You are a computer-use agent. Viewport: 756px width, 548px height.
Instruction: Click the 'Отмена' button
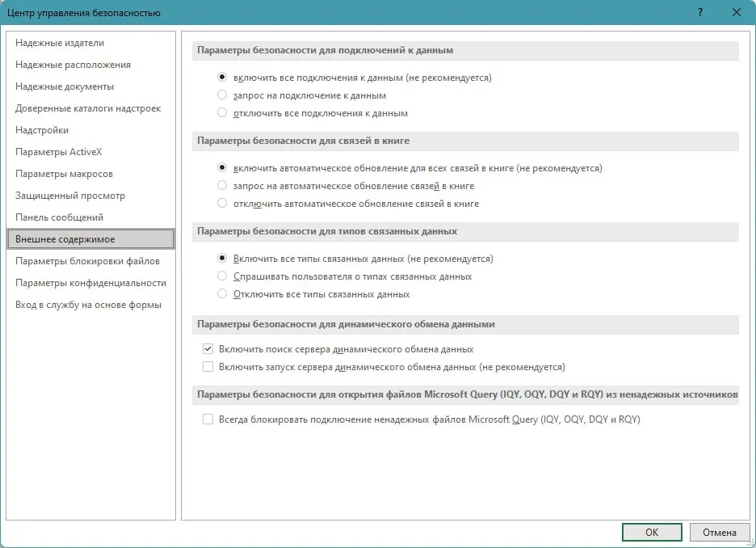coord(719,532)
